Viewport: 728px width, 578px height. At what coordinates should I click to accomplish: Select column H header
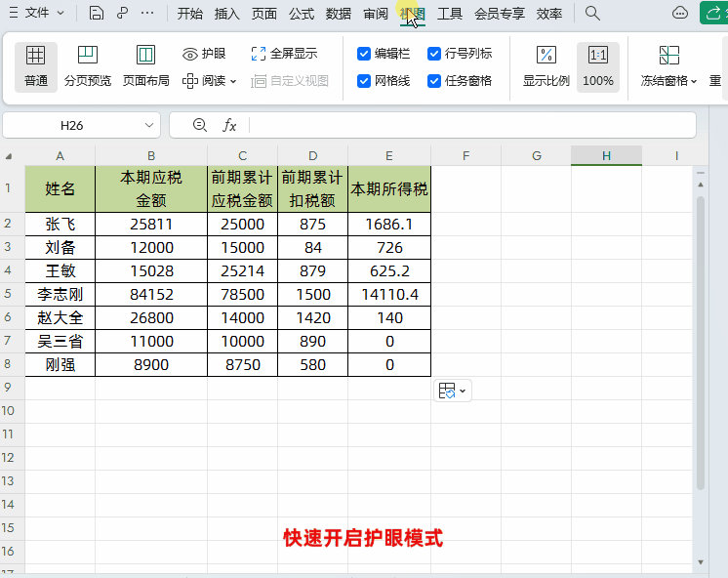pyautogui.click(x=606, y=155)
